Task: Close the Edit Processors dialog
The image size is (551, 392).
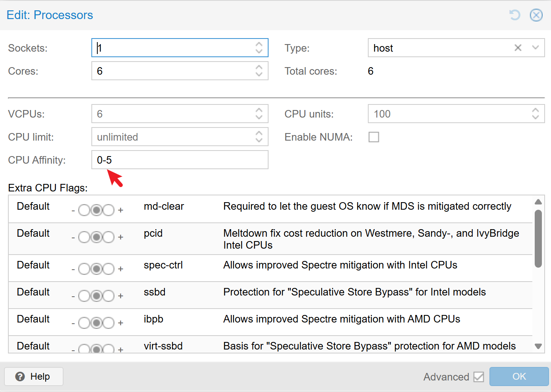Action: (536, 15)
